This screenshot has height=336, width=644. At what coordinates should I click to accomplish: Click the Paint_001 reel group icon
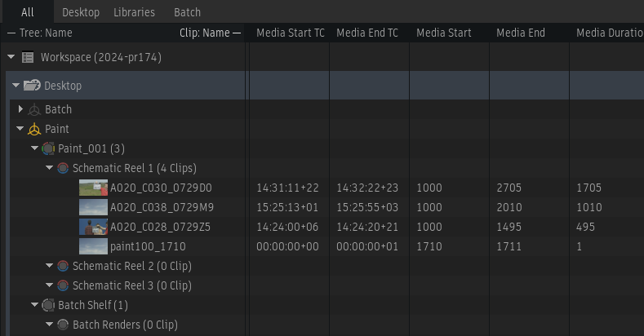(x=48, y=148)
